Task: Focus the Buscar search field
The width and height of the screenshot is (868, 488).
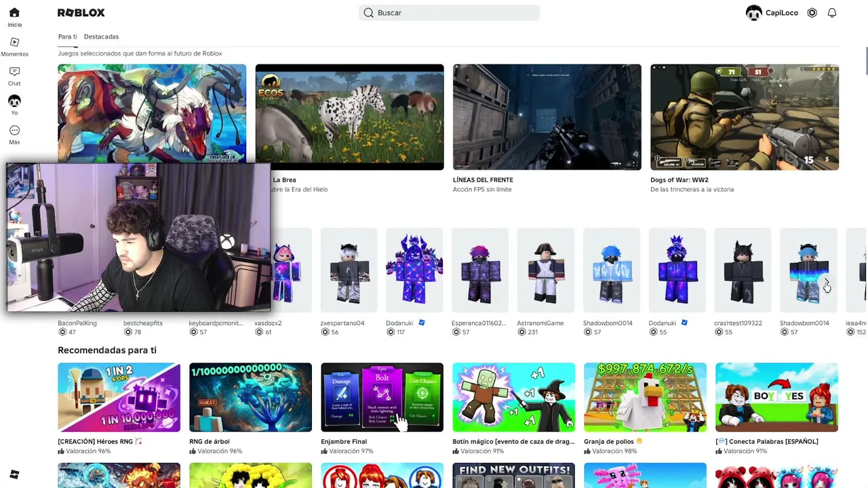Action: (x=449, y=13)
